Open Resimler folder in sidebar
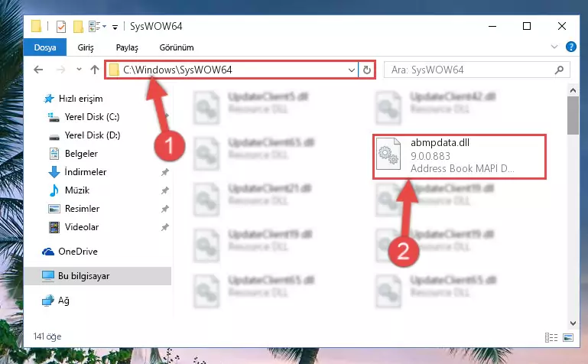588x364 pixels. [x=82, y=209]
